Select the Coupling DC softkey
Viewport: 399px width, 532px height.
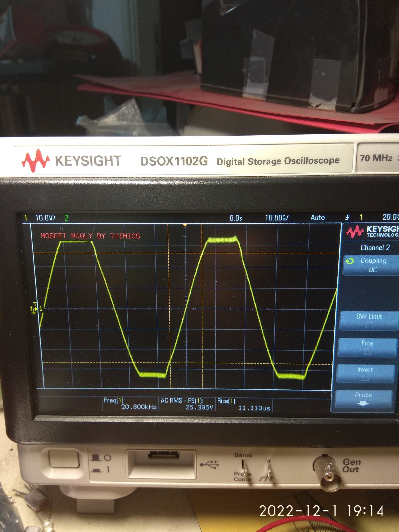pos(371,265)
